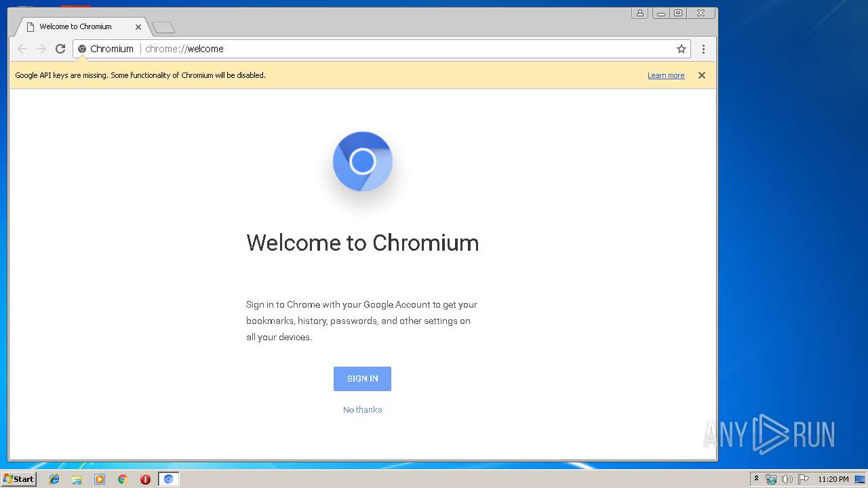The image size is (868, 488).
Task: Close the Chromium window
Action: [701, 13]
